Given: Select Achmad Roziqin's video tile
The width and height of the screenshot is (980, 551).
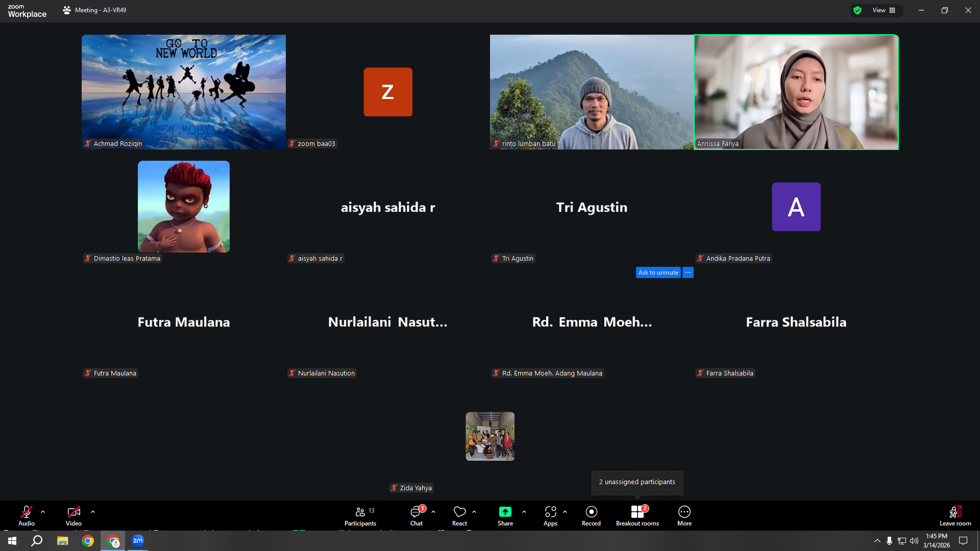Looking at the screenshot, I should [184, 92].
